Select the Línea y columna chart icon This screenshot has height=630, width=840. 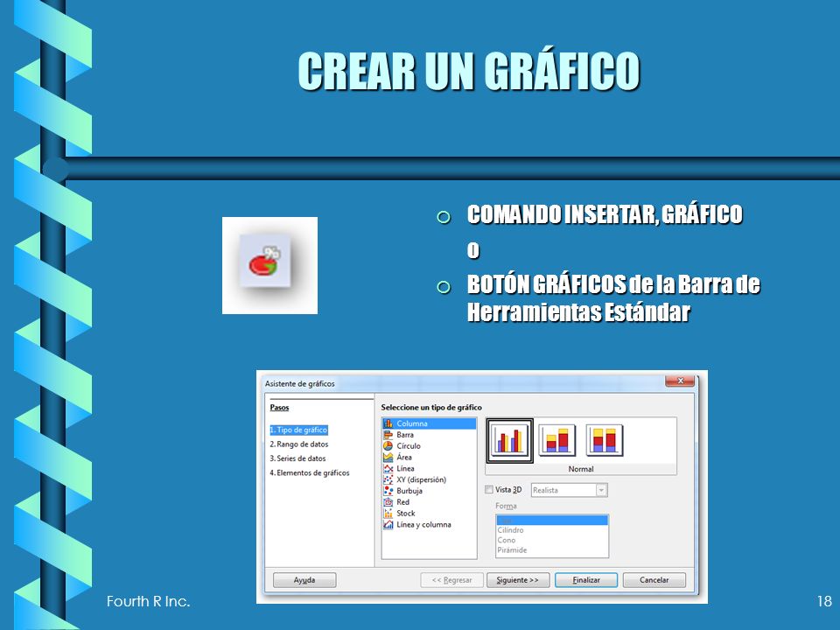coord(388,524)
